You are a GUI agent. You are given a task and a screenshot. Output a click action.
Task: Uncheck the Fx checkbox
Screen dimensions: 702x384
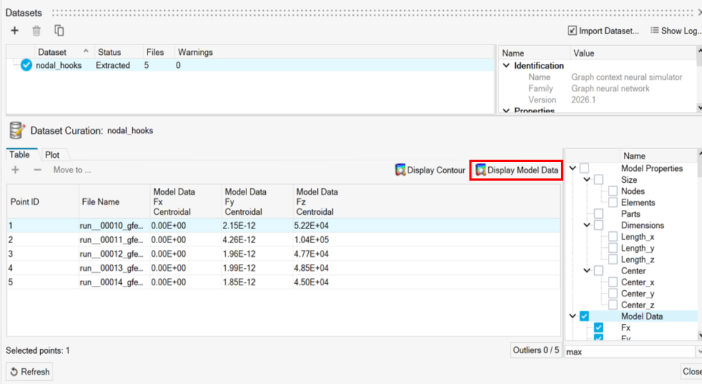tap(599, 328)
